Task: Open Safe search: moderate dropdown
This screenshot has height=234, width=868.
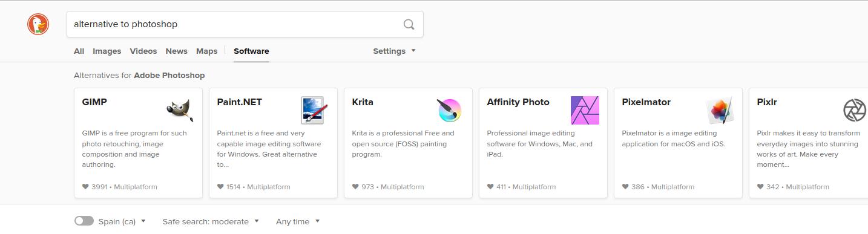Action: [x=211, y=222]
